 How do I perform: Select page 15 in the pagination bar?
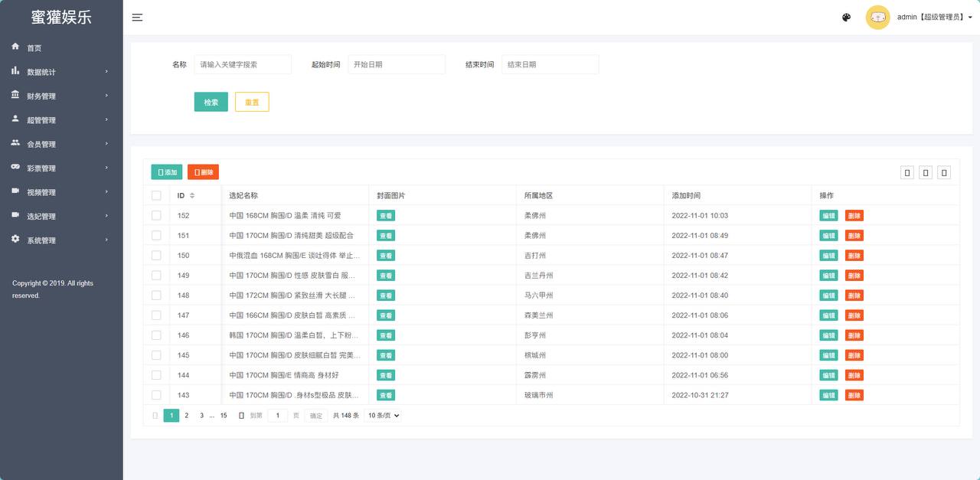tap(223, 415)
